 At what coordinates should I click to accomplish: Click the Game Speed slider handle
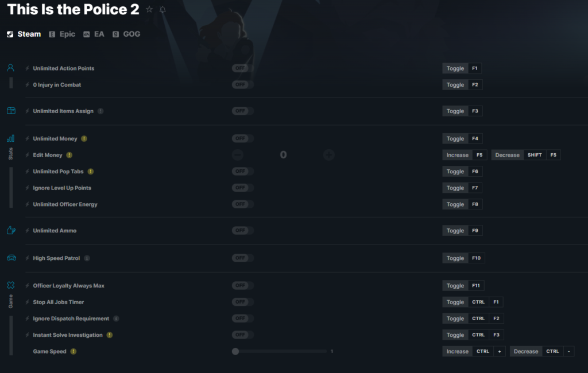235,351
